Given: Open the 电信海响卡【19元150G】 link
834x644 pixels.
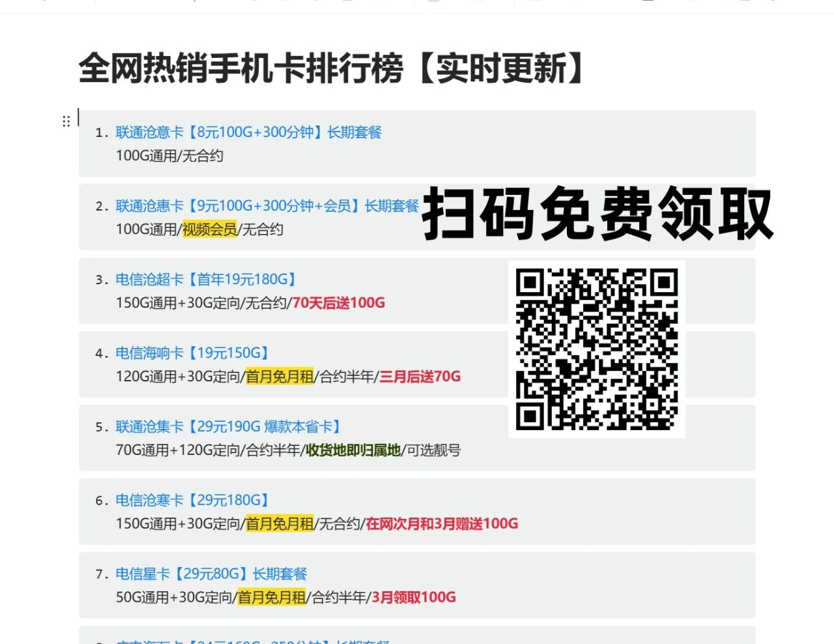Looking at the screenshot, I should pos(192,353).
